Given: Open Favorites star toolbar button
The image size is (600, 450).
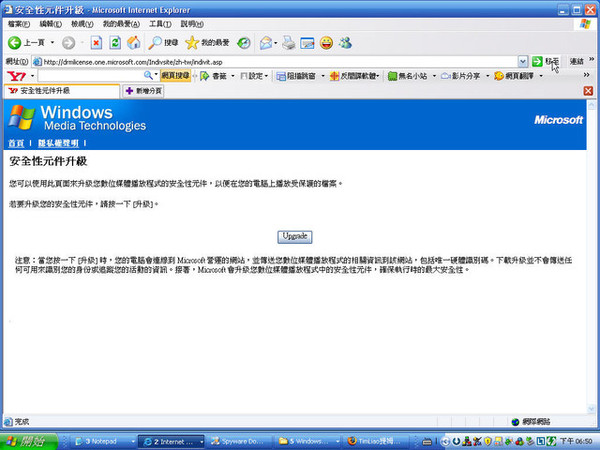Looking at the screenshot, I should click(x=207, y=43).
